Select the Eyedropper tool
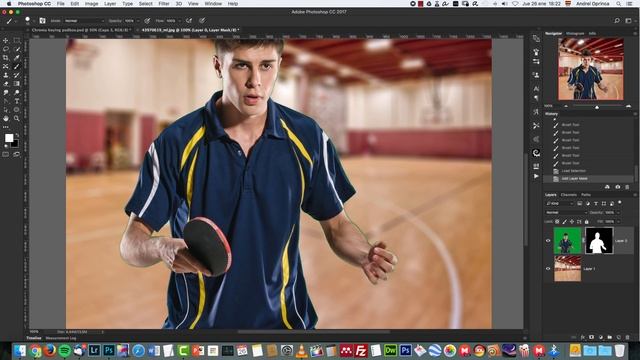The width and height of the screenshot is (640, 360). pyautogui.click(x=17, y=58)
